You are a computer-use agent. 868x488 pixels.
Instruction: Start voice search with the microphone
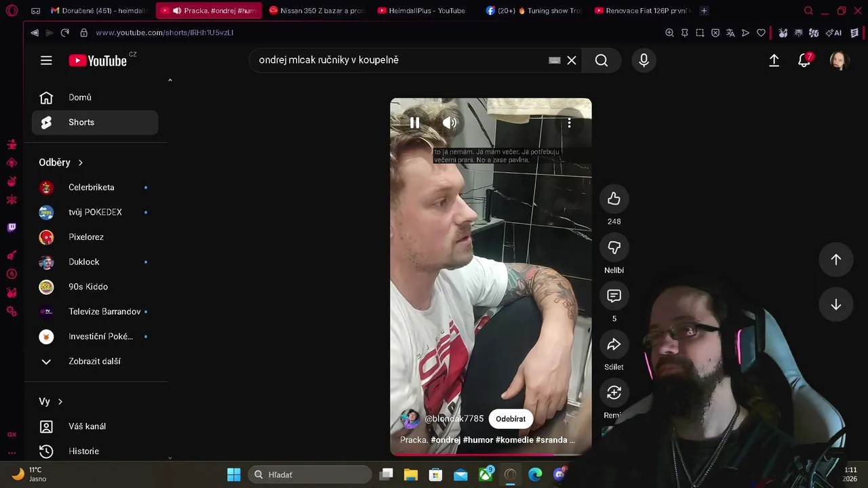644,60
